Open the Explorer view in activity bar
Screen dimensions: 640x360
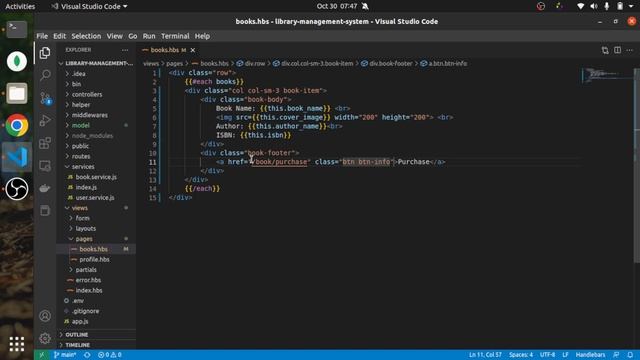pyautogui.click(x=45, y=53)
